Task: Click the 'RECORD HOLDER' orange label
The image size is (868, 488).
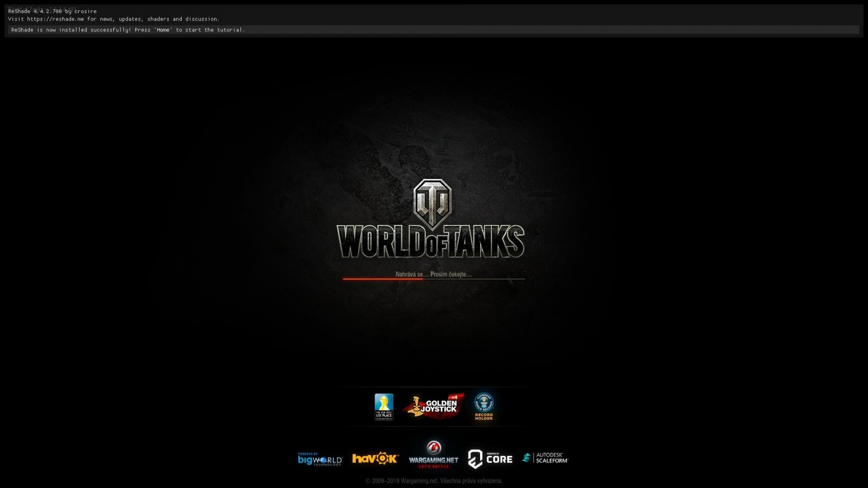Action: pos(484,416)
